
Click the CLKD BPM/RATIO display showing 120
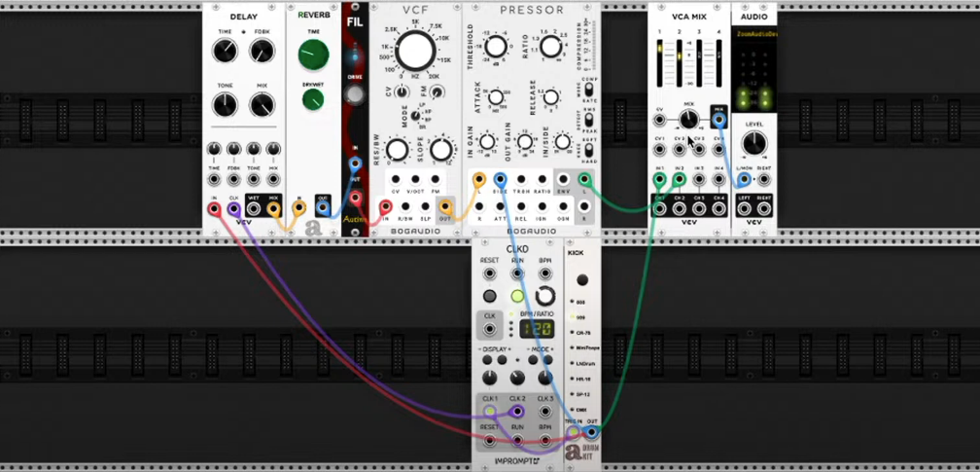pyautogui.click(x=537, y=329)
